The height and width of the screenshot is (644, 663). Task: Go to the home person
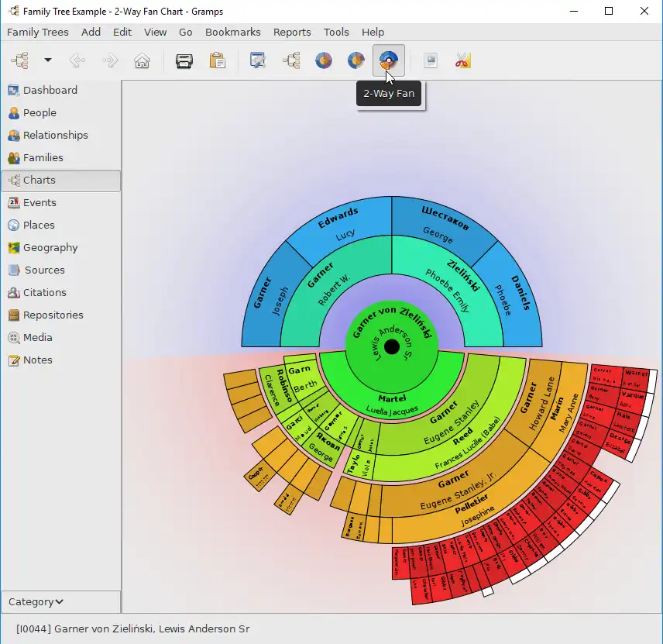click(x=142, y=60)
